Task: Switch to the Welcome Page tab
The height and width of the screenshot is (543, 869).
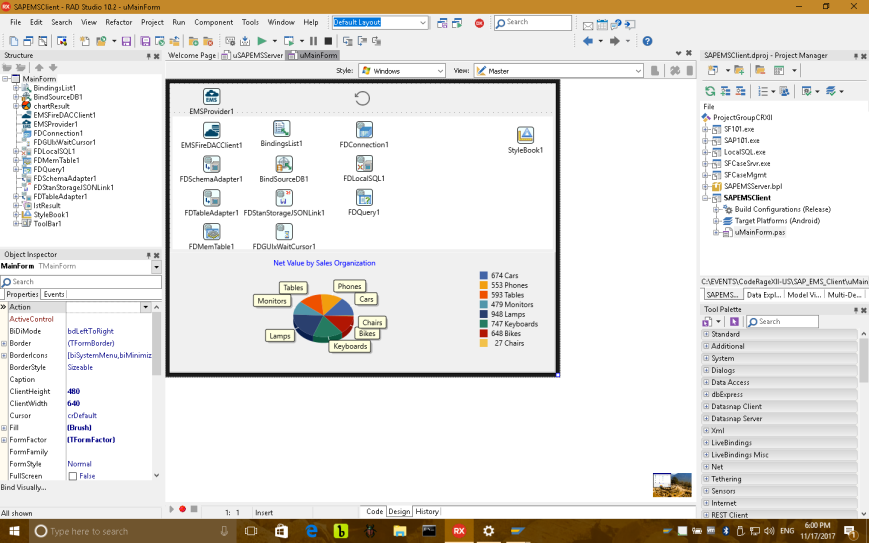Action: (192, 55)
